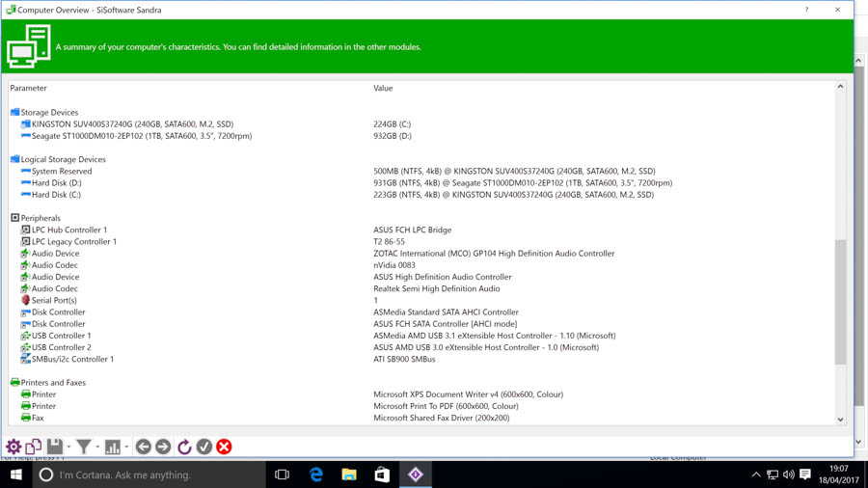This screenshot has width=868, height=488.
Task: Click the value 'T2 86-55'
Action: 390,242
